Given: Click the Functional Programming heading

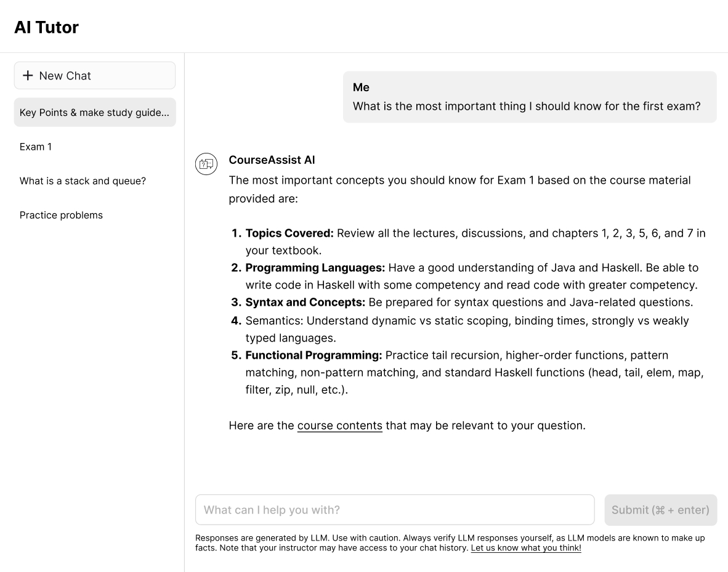Looking at the screenshot, I should (x=313, y=356).
